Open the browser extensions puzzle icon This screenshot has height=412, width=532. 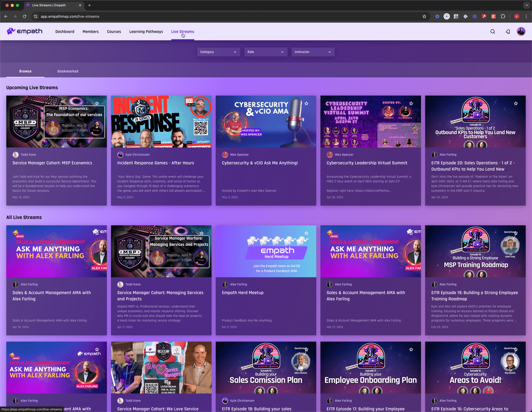[x=503, y=16]
